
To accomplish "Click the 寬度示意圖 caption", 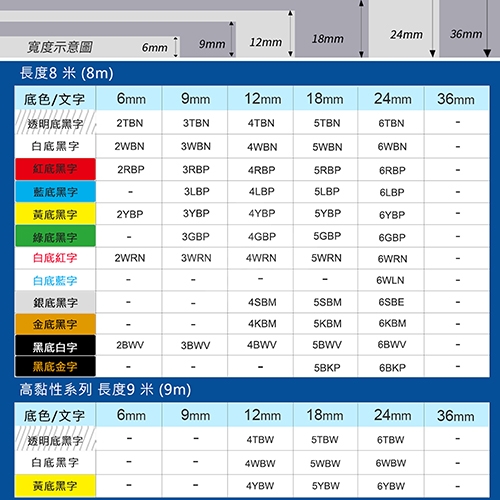I will pyautogui.click(x=60, y=47).
